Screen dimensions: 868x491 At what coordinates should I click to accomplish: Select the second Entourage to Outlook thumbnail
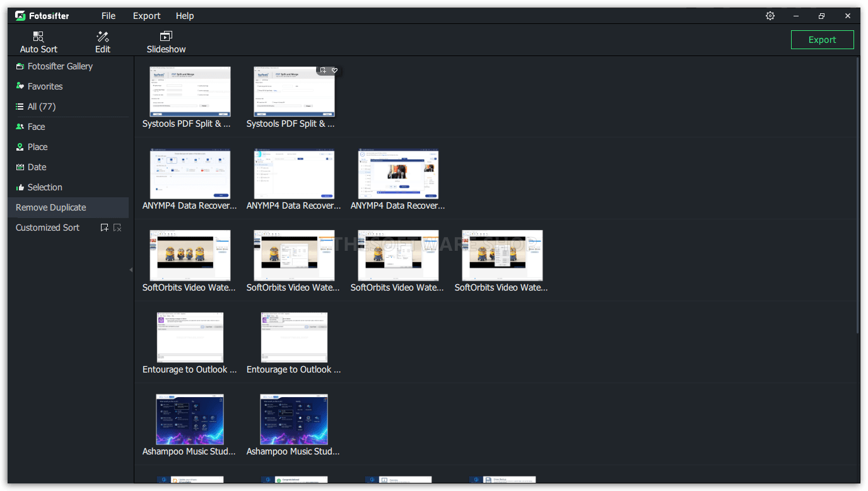[294, 337]
